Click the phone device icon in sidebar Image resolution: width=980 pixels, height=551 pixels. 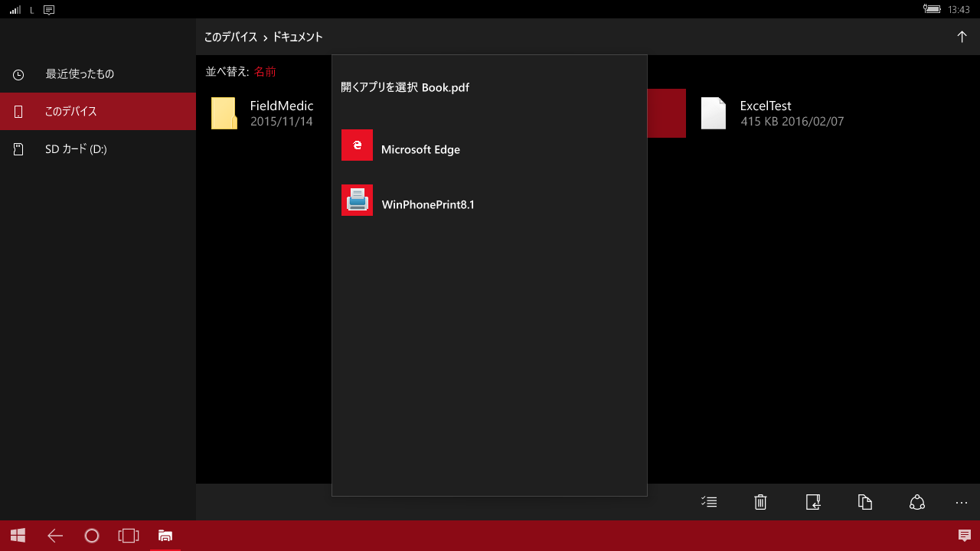(x=18, y=112)
